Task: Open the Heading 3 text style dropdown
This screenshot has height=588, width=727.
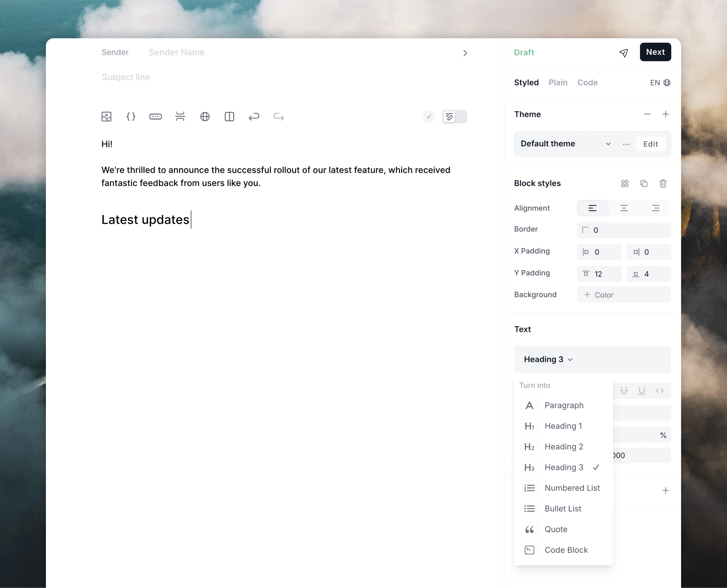Action: pos(547,359)
